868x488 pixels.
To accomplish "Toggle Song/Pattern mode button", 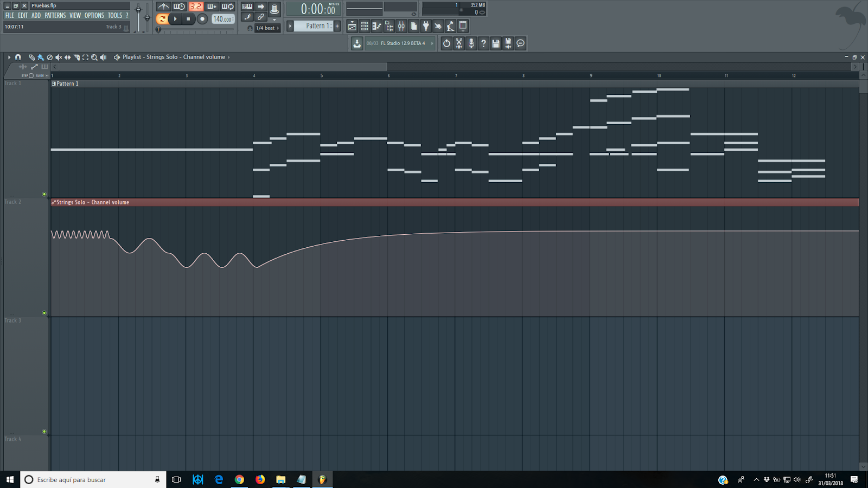I will pos(162,19).
